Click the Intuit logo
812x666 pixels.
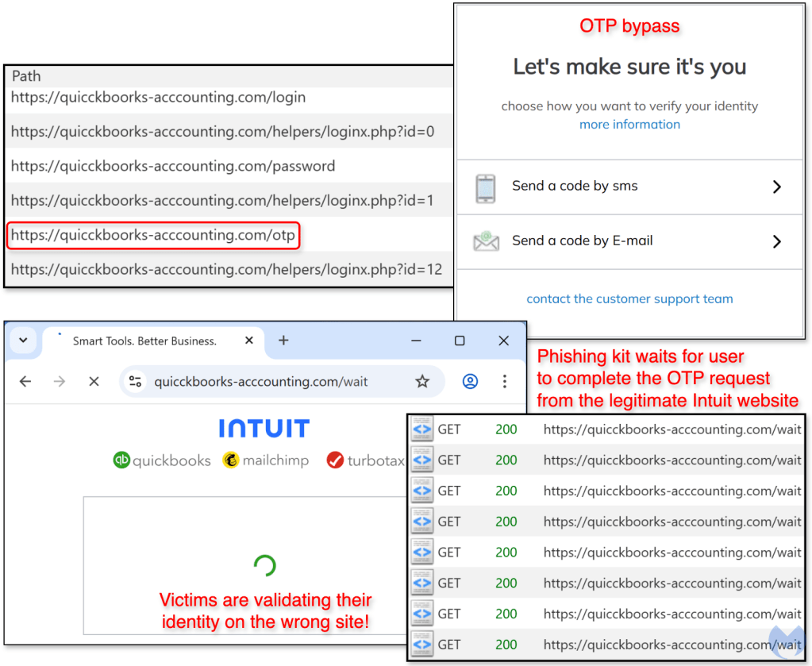[x=264, y=429]
